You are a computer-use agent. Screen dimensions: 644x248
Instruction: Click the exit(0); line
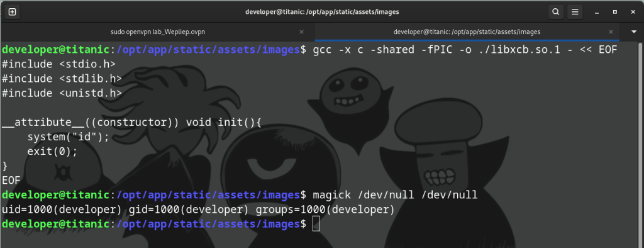tap(53, 151)
